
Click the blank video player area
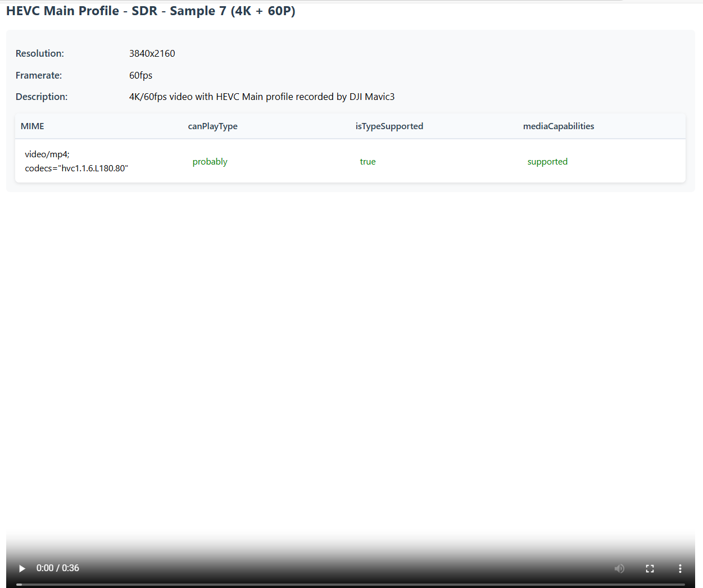point(351,365)
